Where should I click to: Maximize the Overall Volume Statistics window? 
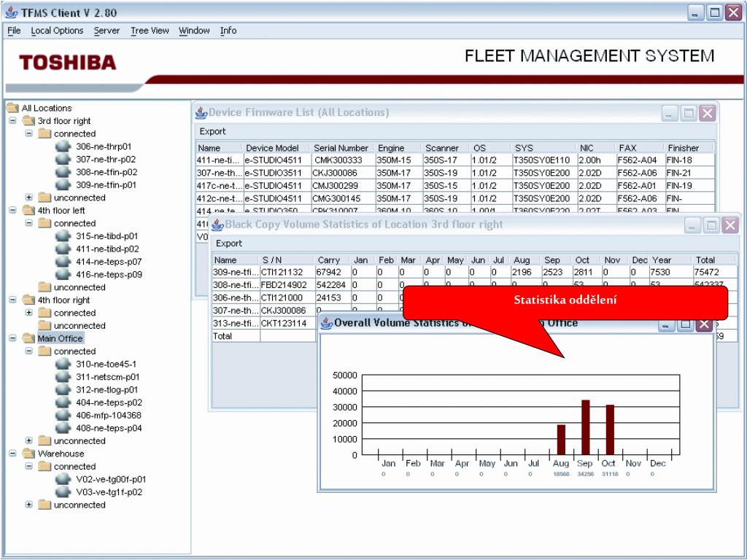(685, 324)
